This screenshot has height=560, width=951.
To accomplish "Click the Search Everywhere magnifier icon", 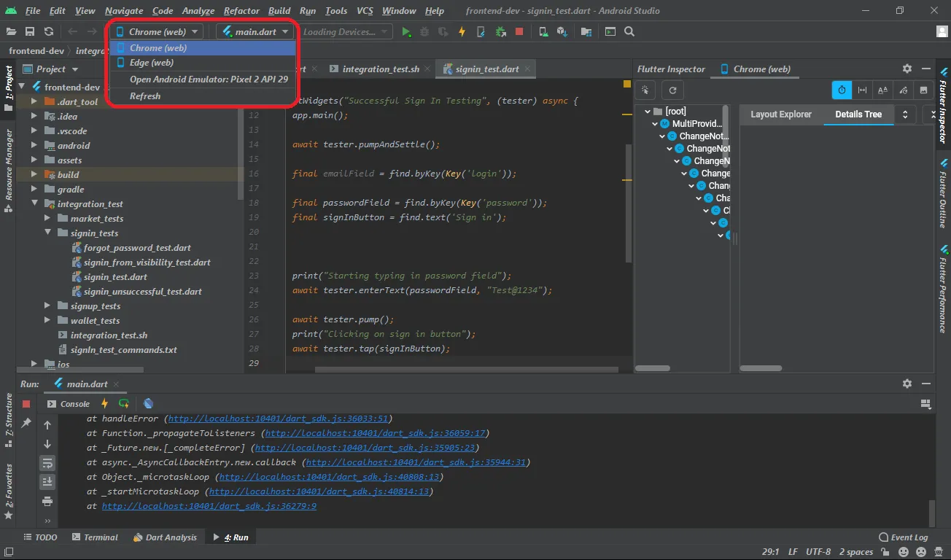I will pyautogui.click(x=629, y=31).
